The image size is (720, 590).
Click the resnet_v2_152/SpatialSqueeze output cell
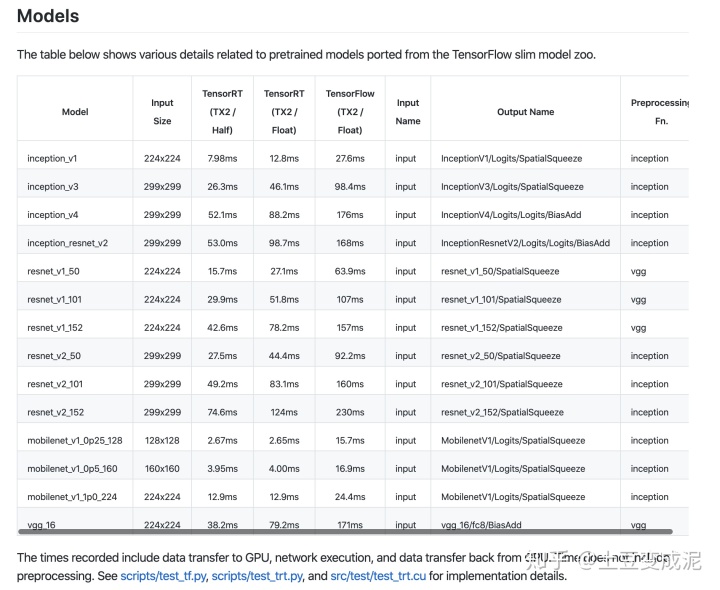(x=502, y=412)
